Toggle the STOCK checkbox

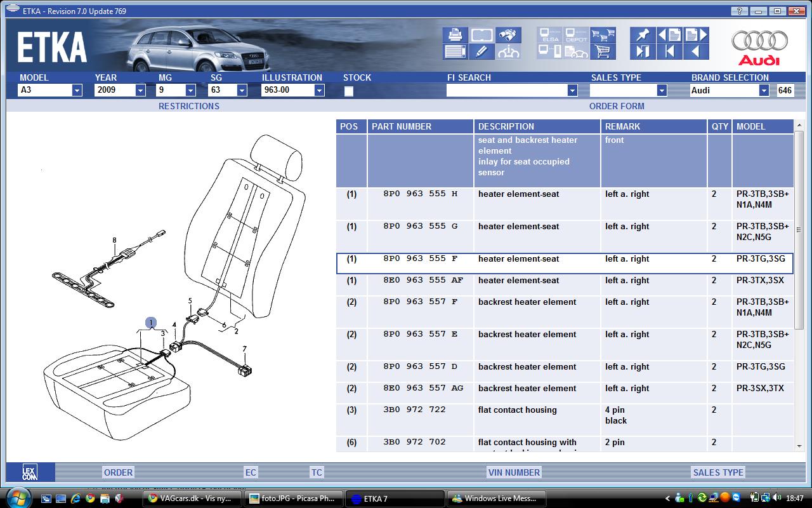coord(348,91)
